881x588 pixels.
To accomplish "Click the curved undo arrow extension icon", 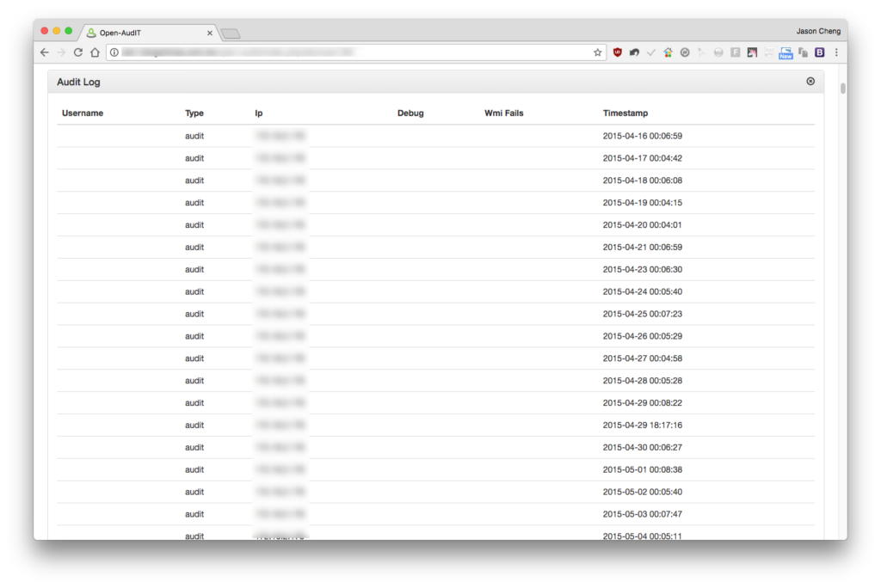I will tap(634, 52).
